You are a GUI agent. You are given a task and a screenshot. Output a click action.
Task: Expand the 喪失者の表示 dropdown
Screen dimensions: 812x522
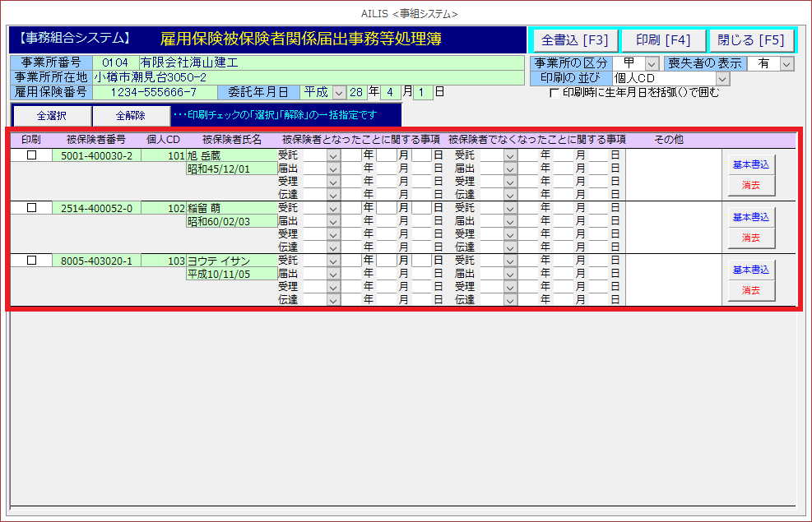point(786,63)
